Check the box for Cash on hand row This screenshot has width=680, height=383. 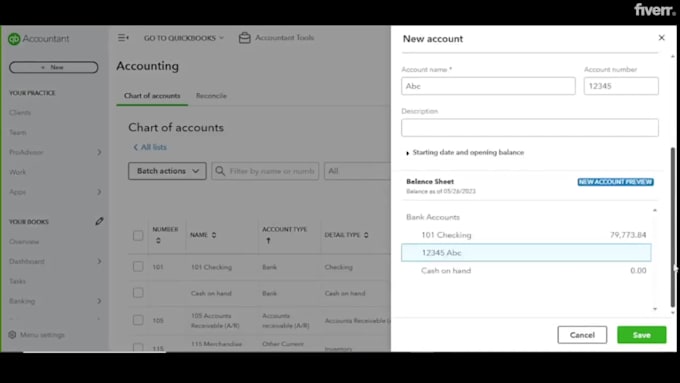pos(138,293)
